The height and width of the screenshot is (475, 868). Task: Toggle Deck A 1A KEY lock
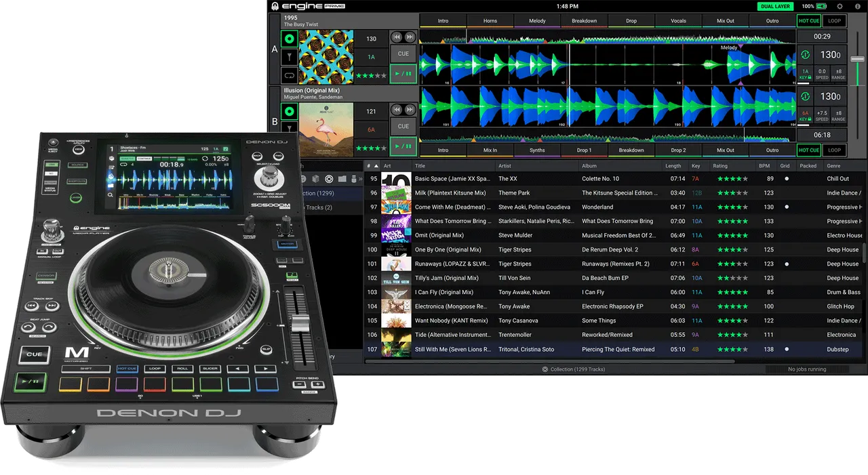[x=806, y=75]
